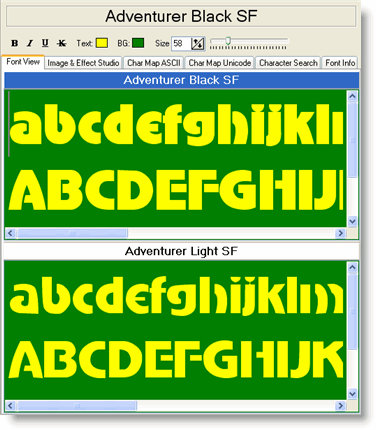Toggle underline formatting button
Image resolution: width=376 pixels, height=430 pixels.
45,43
